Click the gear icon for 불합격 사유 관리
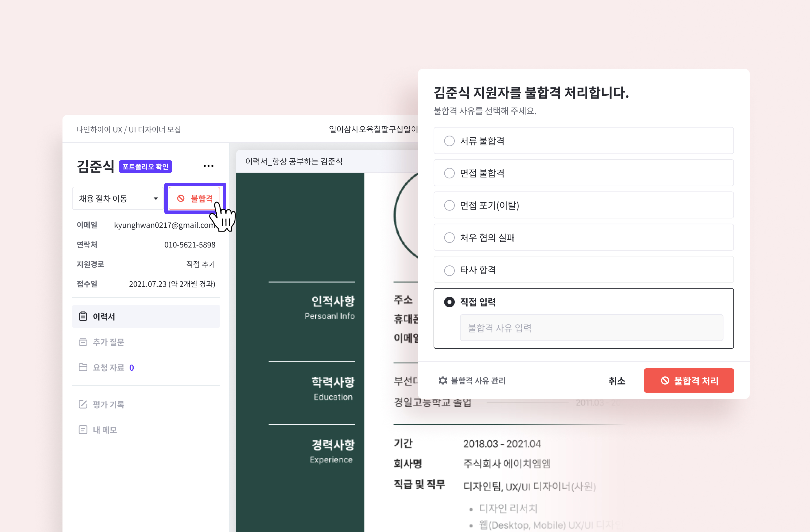This screenshot has width=810, height=532. pos(442,380)
